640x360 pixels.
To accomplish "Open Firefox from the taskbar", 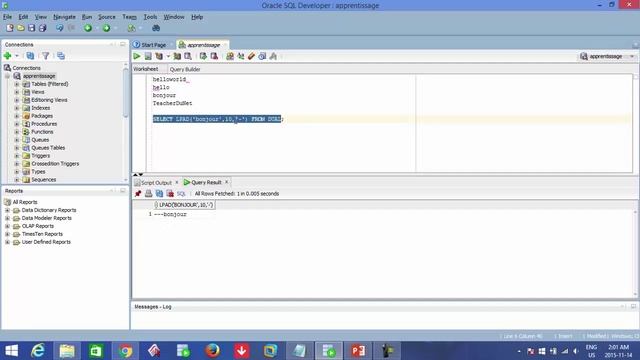I will [212, 351].
